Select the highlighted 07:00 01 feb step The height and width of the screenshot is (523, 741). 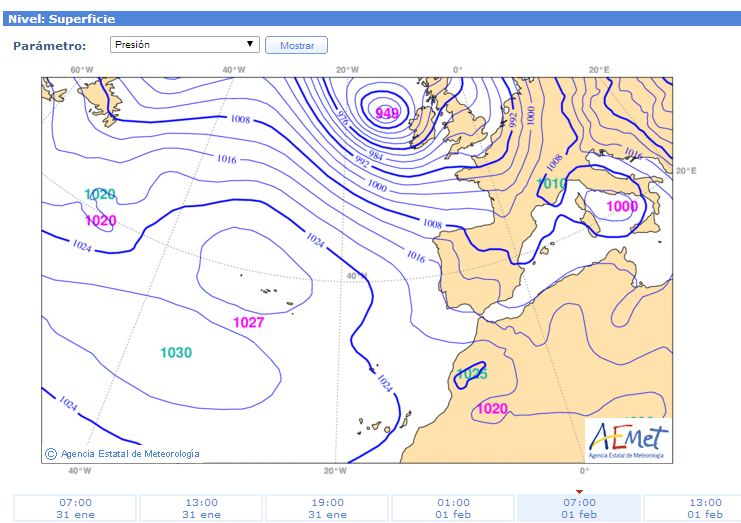[x=579, y=508]
